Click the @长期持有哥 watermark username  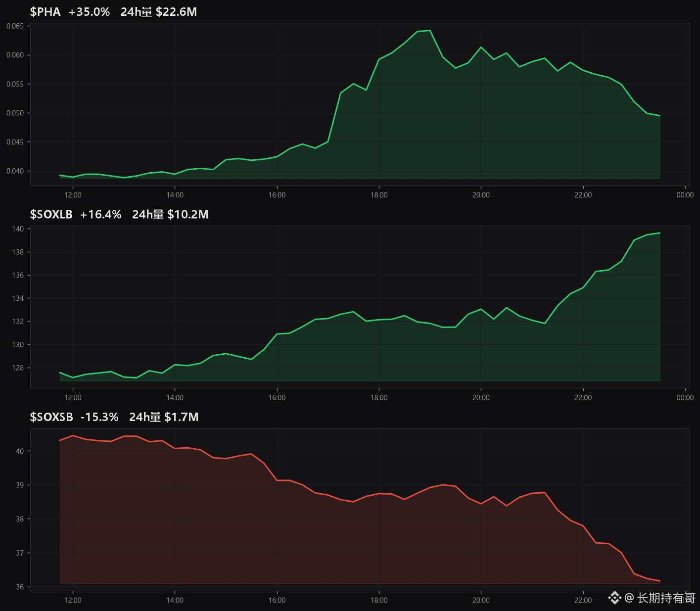click(x=660, y=598)
